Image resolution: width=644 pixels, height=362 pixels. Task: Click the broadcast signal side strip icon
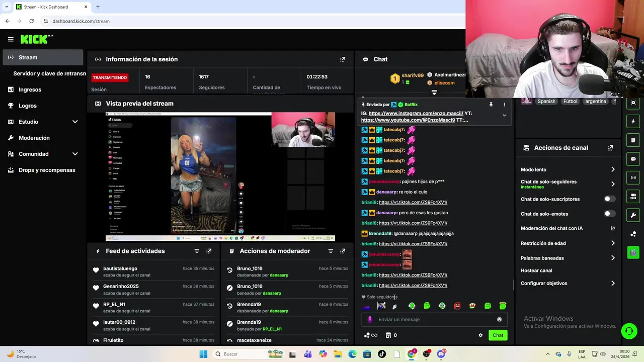[x=633, y=177]
